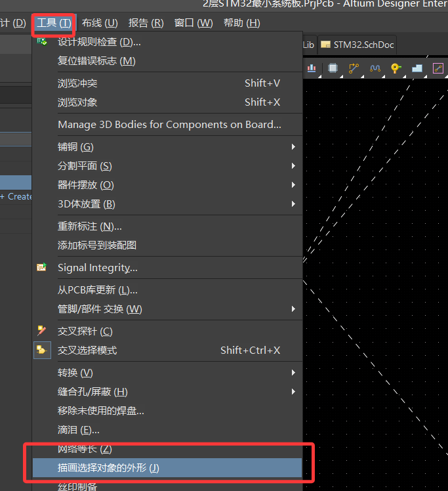Switch to the Lib document tab
The height and width of the screenshot is (491, 448).
coord(309,45)
